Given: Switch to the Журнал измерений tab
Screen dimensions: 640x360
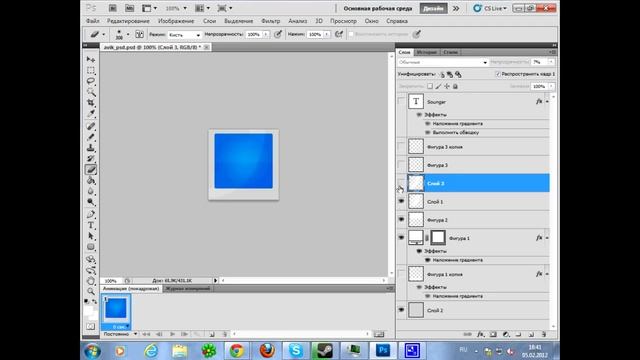Looking at the screenshot, I should [x=187, y=289].
